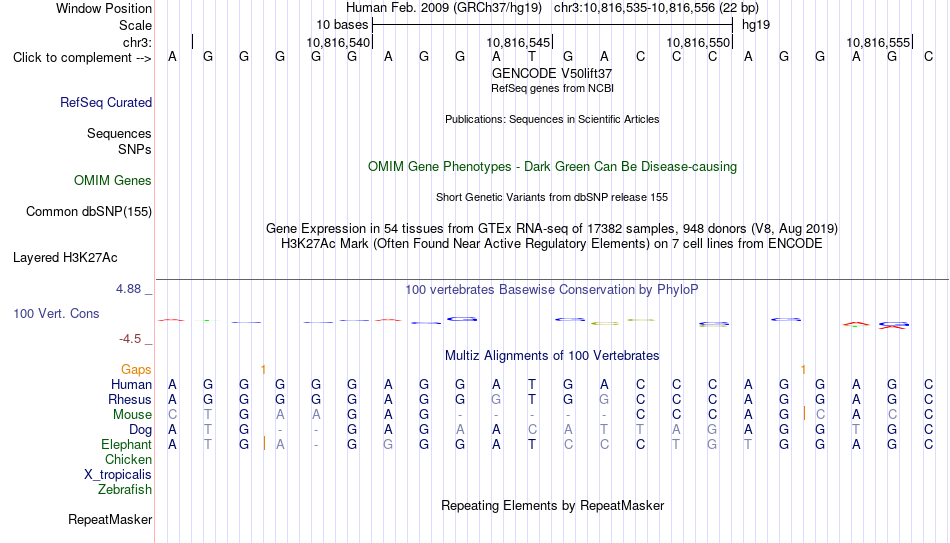This screenshot has width=950, height=543.
Task: Click the SNPs track label
Action: click(x=135, y=149)
